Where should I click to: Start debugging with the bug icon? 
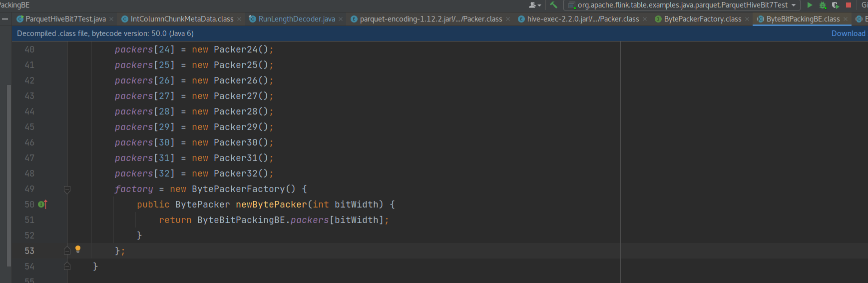(x=823, y=5)
